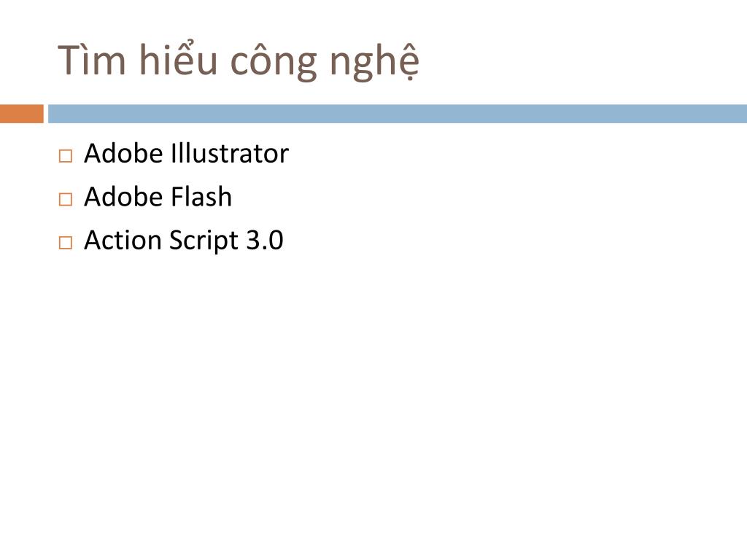Click the word 'công' in the title

pos(274,62)
